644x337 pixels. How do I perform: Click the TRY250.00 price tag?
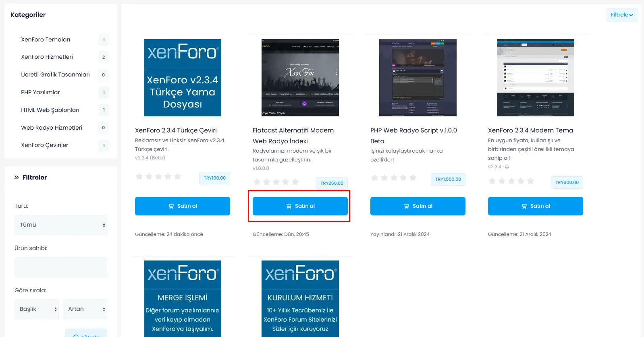tap(332, 183)
